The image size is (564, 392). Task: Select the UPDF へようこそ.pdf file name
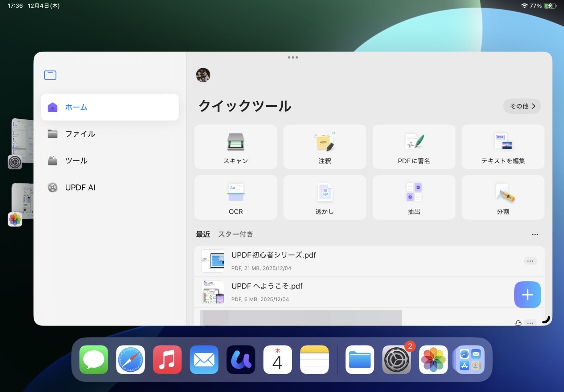[x=267, y=286]
